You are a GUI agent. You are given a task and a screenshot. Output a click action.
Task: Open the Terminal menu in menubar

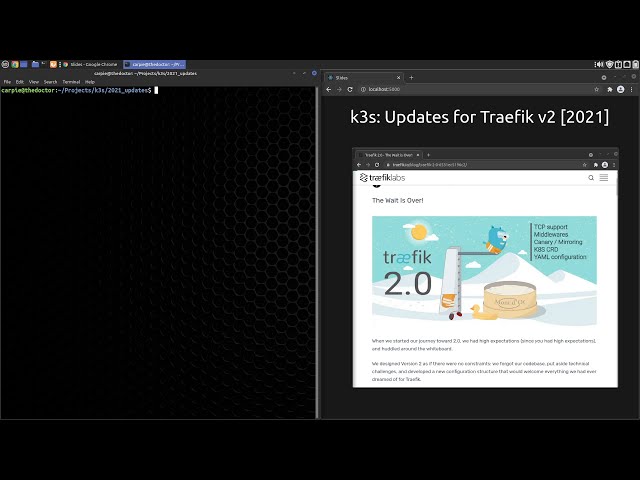tap(71, 82)
